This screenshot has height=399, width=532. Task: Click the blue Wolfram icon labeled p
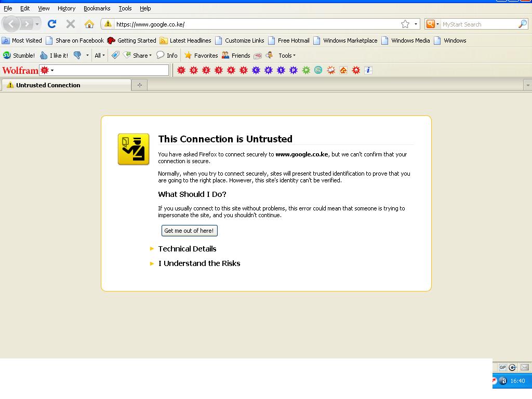294,70
